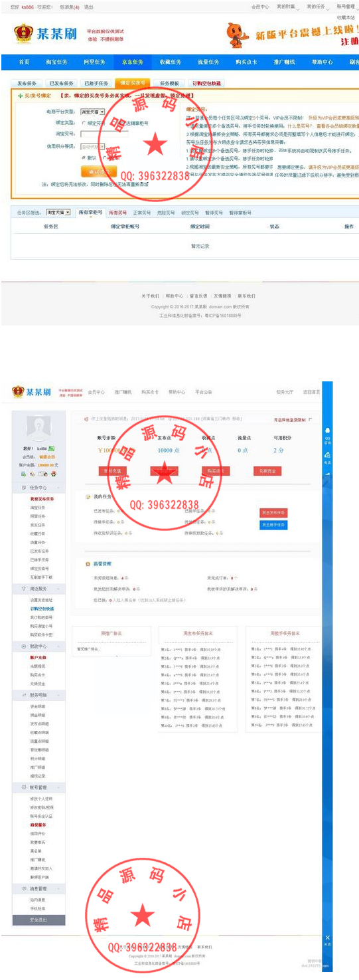Open 京东任务 in the blue navigation bar
This screenshot has height=980, width=359.
(x=132, y=62)
